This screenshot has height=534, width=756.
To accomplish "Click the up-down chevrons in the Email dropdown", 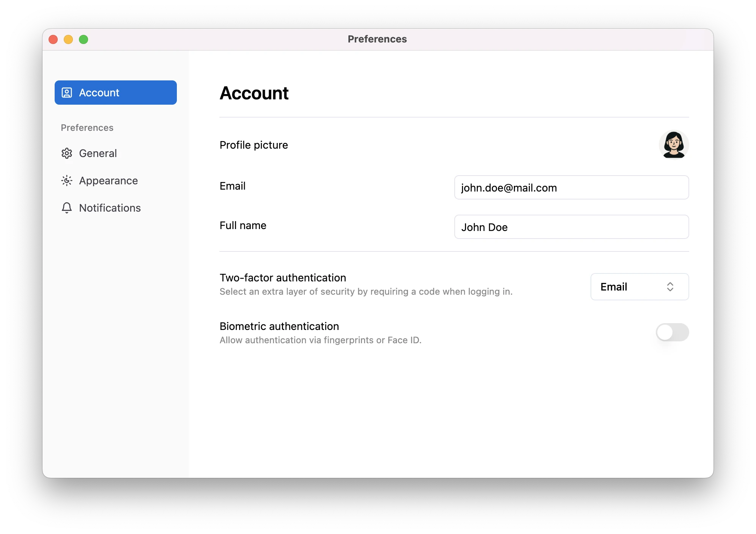I will click(670, 287).
